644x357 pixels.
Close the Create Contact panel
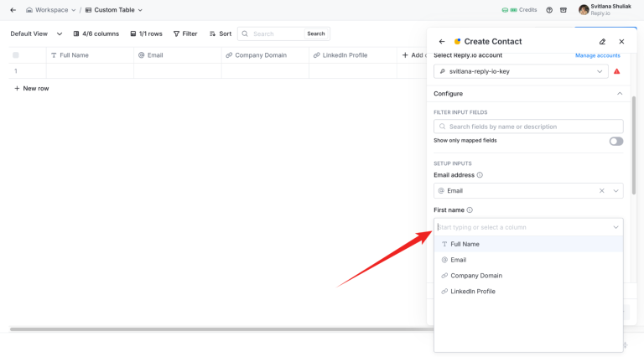coord(621,41)
